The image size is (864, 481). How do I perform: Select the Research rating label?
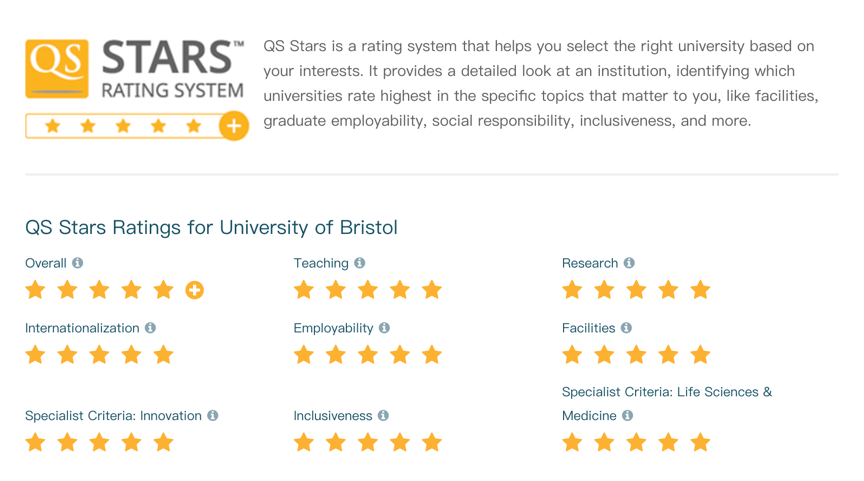tap(590, 263)
